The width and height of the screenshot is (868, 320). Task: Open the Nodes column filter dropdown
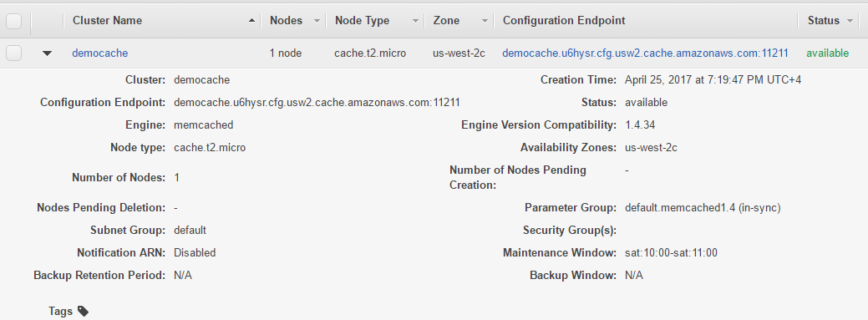coord(317,21)
